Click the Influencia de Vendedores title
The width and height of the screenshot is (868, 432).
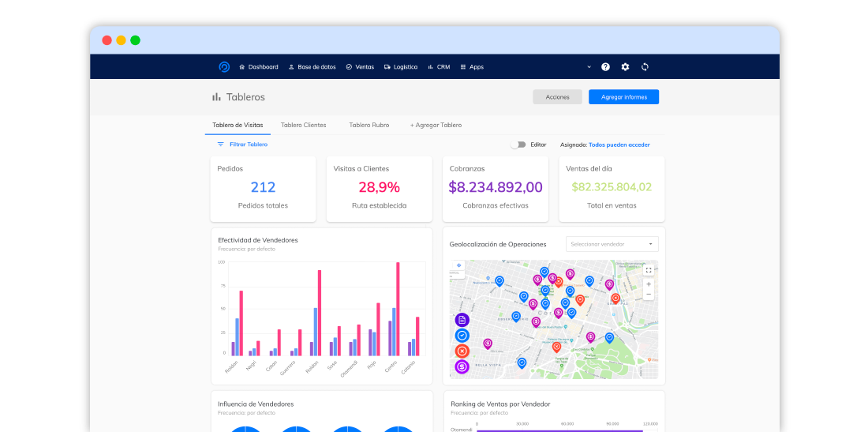[256, 404]
